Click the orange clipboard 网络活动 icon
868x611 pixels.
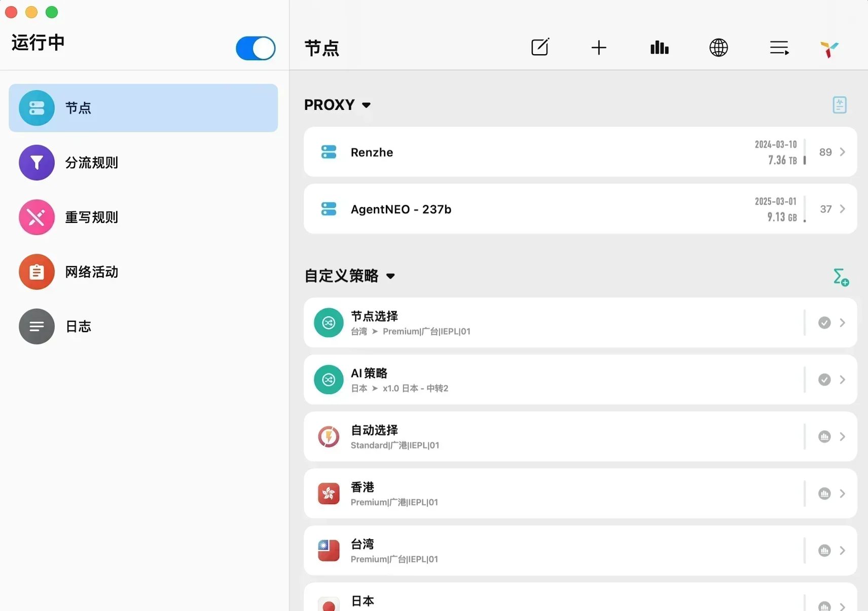tap(37, 272)
